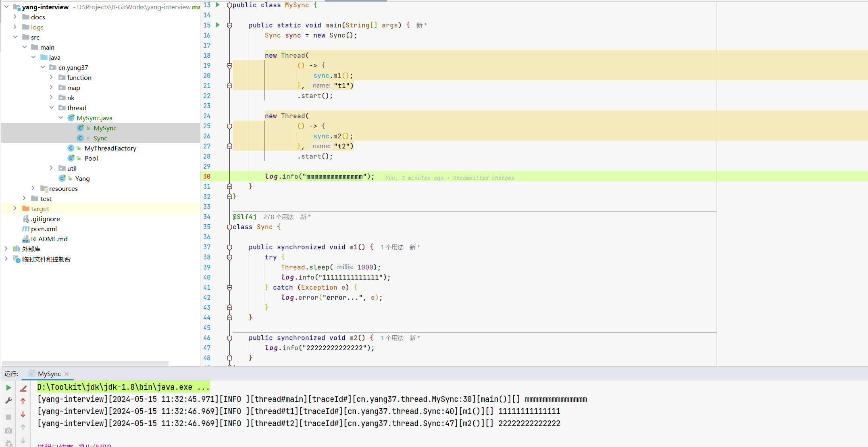This screenshot has height=447, width=868.
Task: Click the MySync.java file icon in tree
Action: pos(71,118)
